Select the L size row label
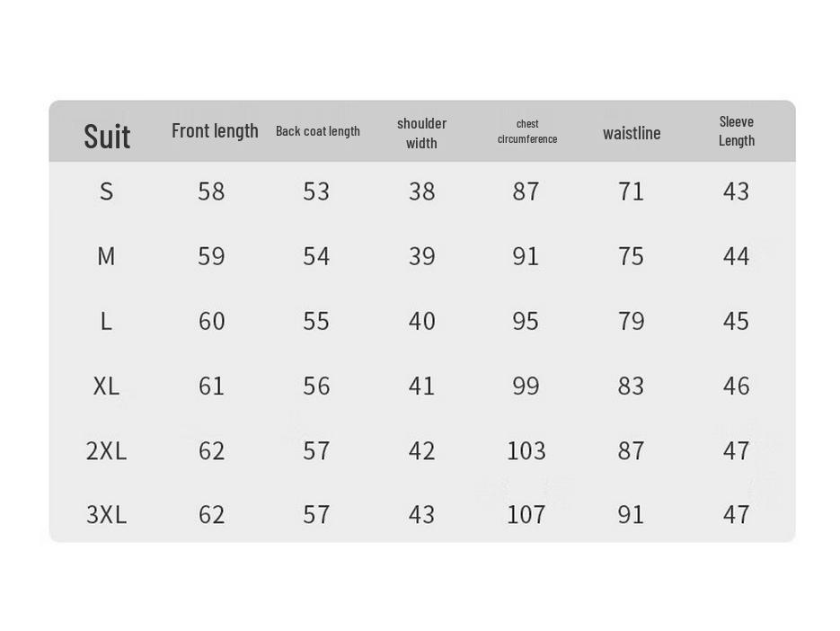Viewport: 840px width, 631px height. (x=106, y=321)
